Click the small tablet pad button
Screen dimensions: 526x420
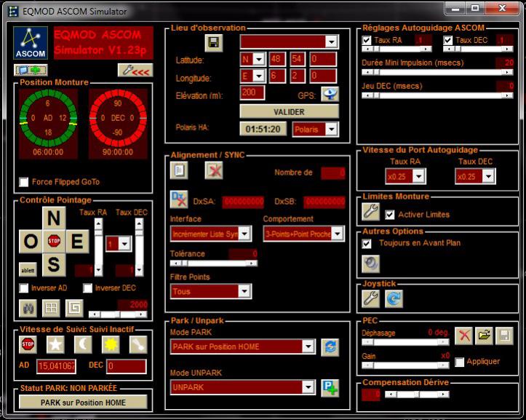point(28,270)
